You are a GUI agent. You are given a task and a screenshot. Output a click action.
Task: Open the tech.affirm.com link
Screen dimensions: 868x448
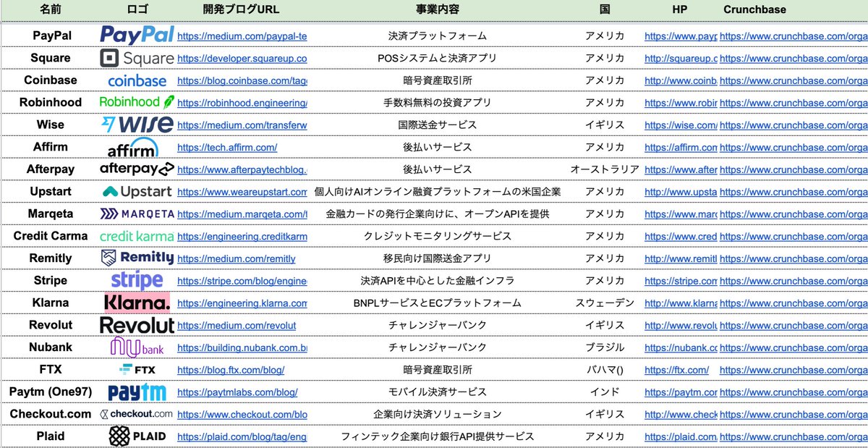[x=227, y=147]
